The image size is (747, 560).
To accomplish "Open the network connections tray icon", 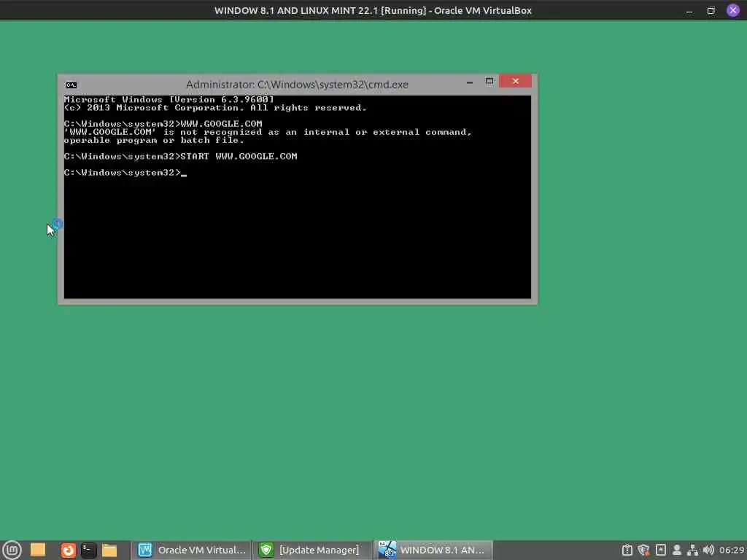I will (693, 550).
